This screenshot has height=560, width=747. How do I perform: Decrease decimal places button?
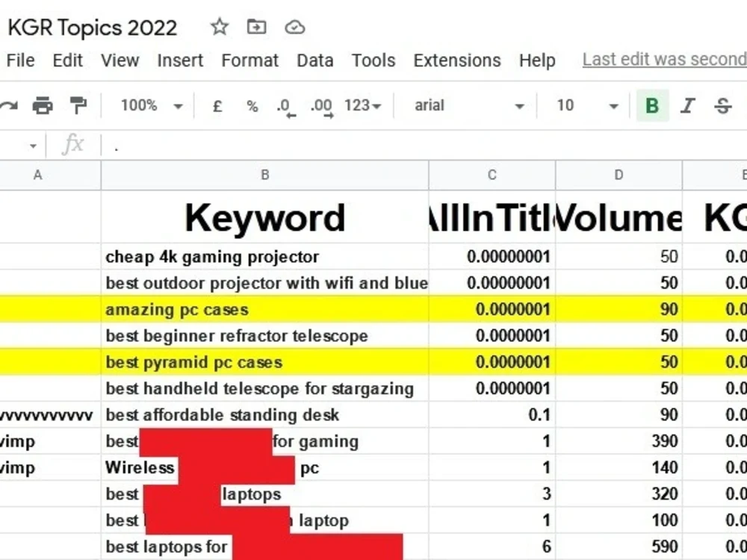285,107
